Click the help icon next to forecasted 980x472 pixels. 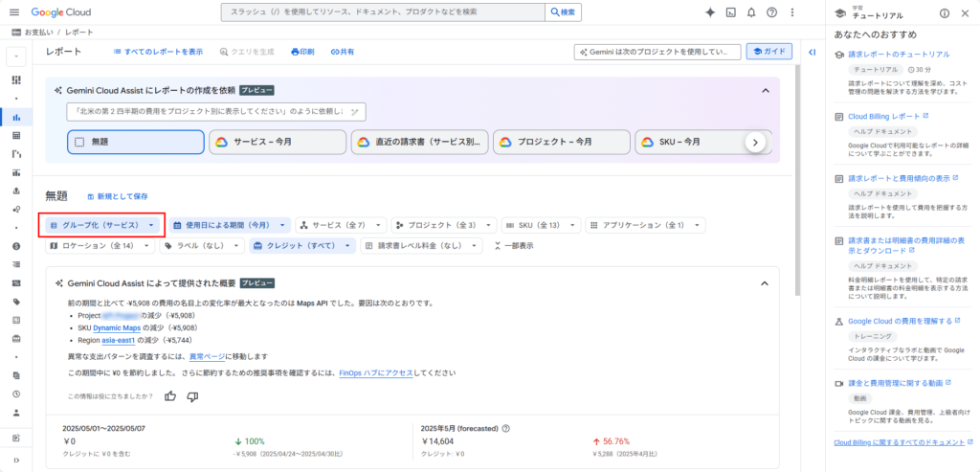click(x=505, y=429)
